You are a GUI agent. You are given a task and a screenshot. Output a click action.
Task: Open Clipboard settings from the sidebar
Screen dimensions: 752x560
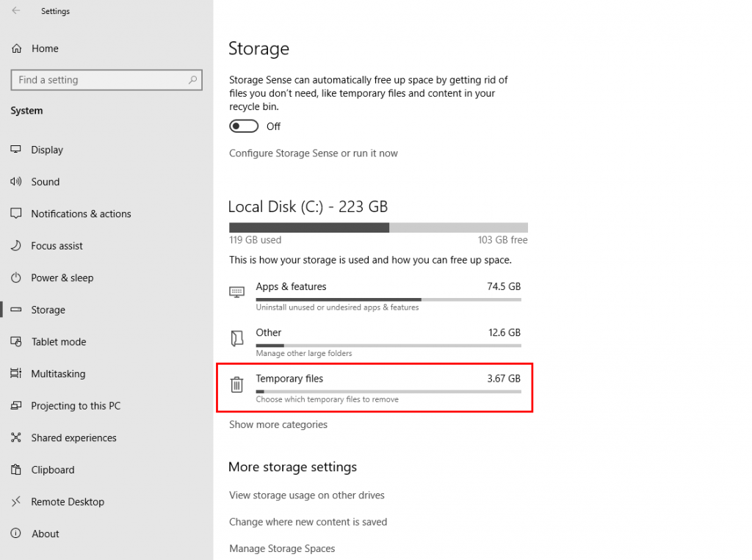53,470
